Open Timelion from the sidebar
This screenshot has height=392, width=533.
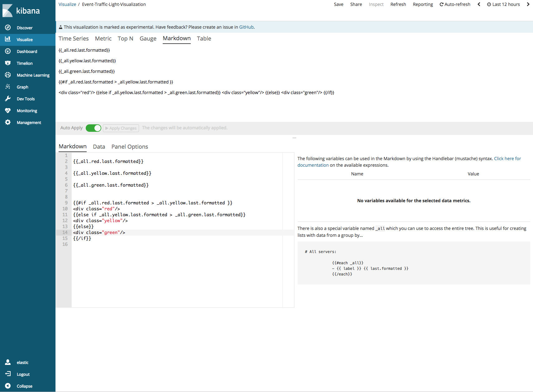(24, 63)
